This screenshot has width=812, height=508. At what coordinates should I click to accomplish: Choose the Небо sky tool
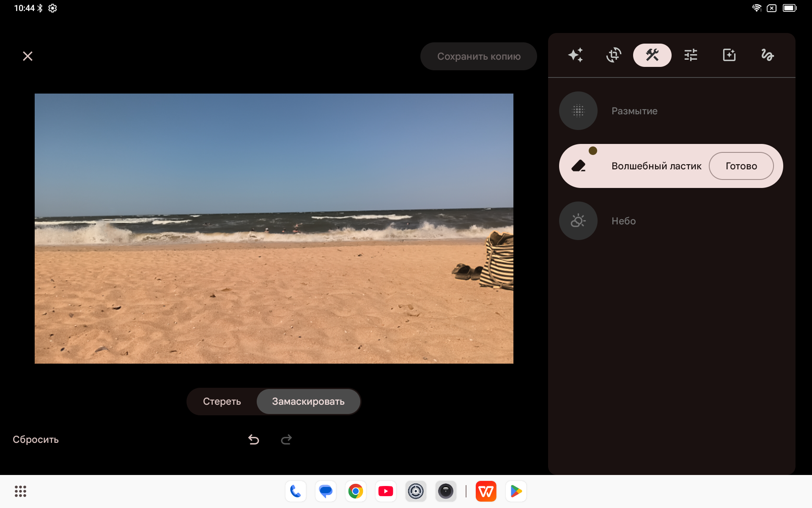578,221
